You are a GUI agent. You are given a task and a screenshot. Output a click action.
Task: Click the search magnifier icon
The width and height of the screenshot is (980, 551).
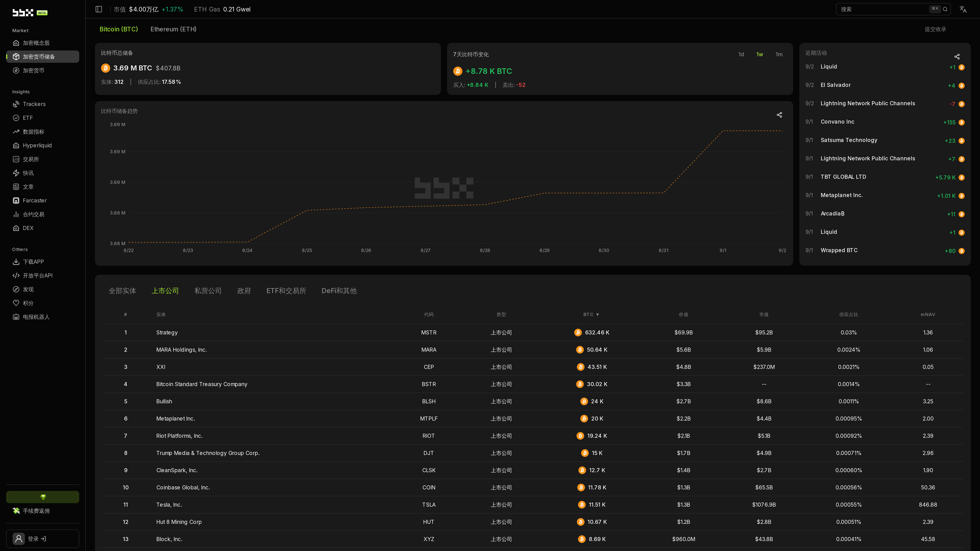pyautogui.click(x=945, y=9)
